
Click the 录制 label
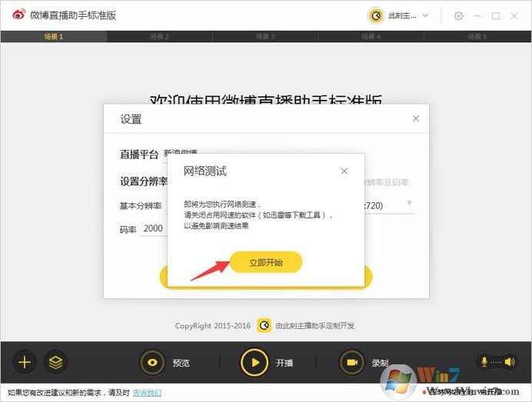pos(380,363)
